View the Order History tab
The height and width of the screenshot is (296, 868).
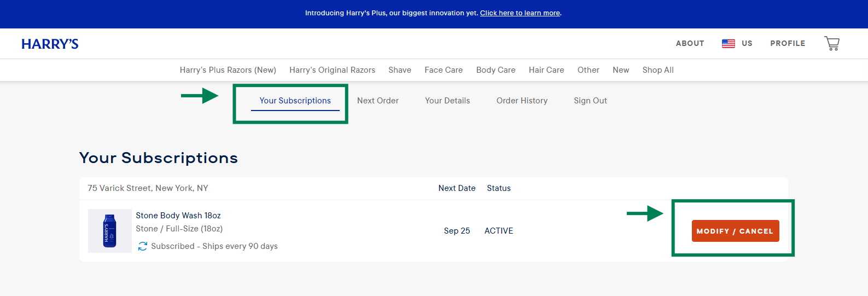coord(521,101)
